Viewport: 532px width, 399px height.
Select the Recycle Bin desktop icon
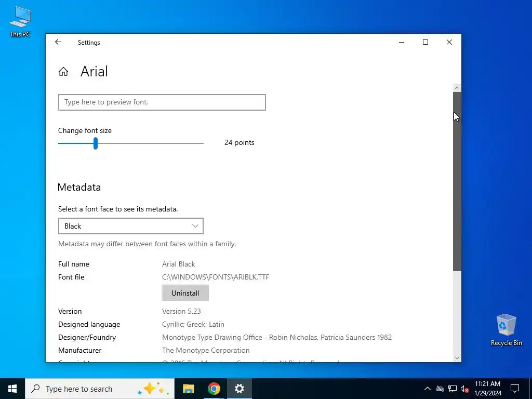tap(506, 330)
